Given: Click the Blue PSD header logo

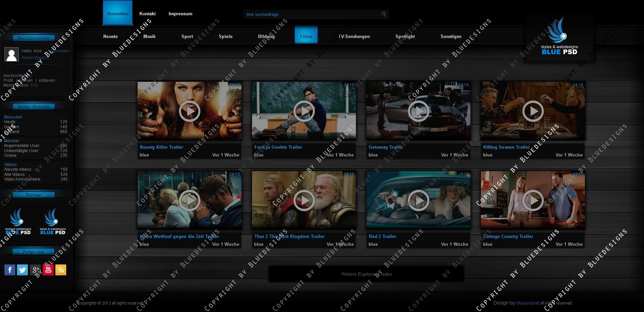Looking at the screenshot, I should [559, 36].
